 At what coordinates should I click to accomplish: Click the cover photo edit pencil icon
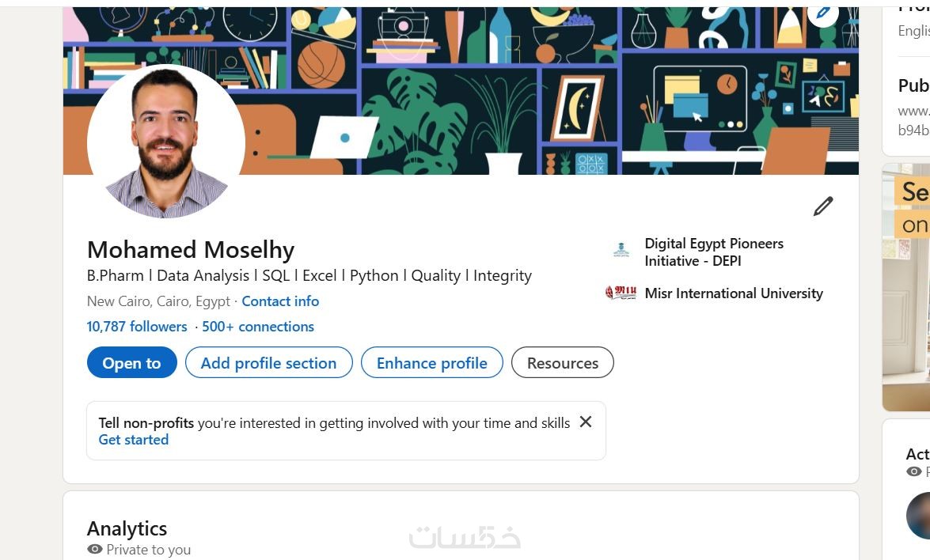(x=823, y=13)
